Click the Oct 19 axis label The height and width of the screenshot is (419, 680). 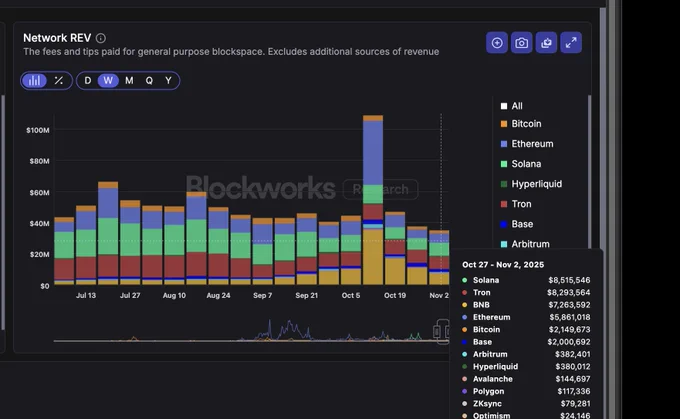tap(395, 295)
